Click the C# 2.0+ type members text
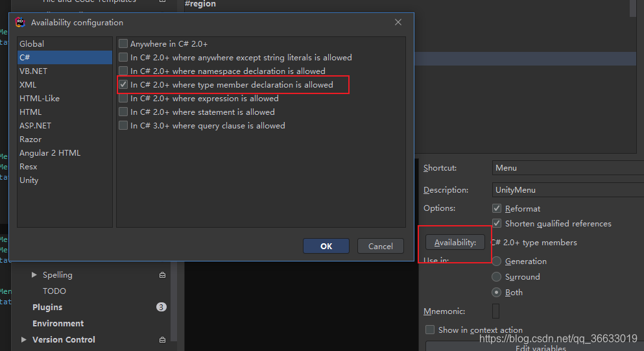Screen dimensions: 644x351 click(x=534, y=243)
